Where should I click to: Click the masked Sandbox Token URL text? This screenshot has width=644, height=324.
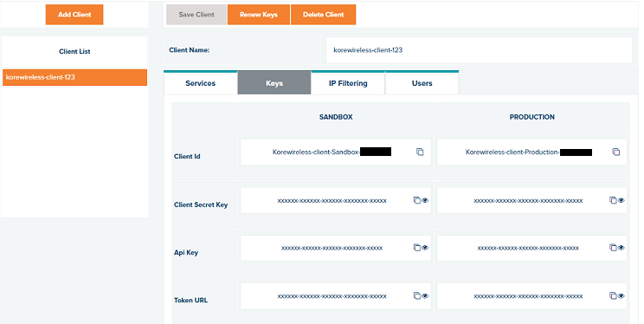[332, 296]
